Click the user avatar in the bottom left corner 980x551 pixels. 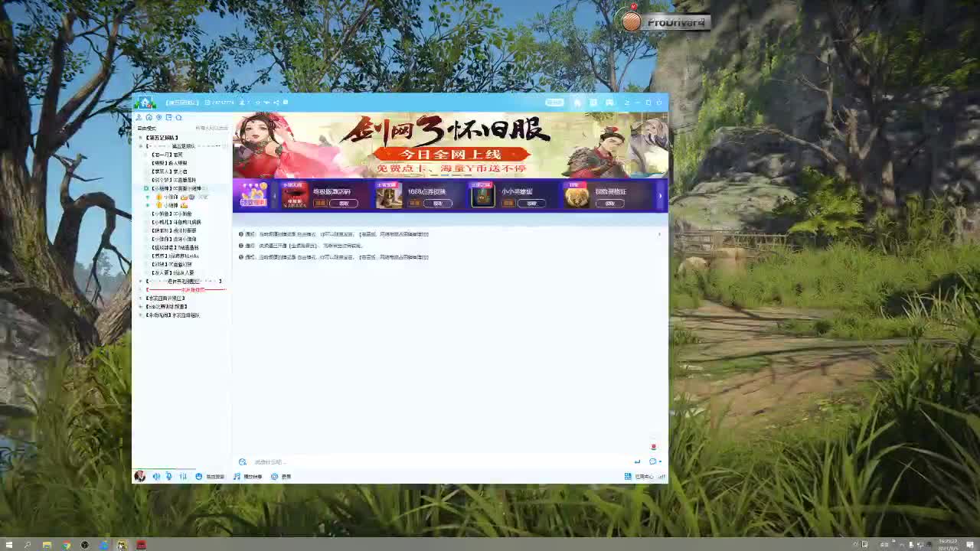(x=139, y=476)
